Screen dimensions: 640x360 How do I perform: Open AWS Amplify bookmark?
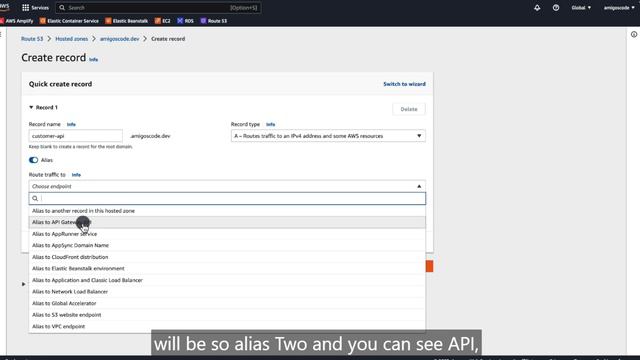click(17, 21)
